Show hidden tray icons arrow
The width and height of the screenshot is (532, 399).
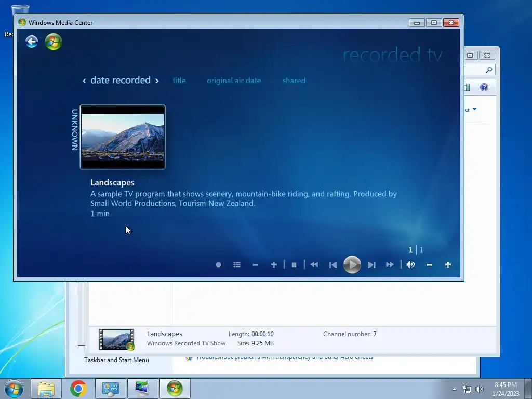pyautogui.click(x=454, y=389)
